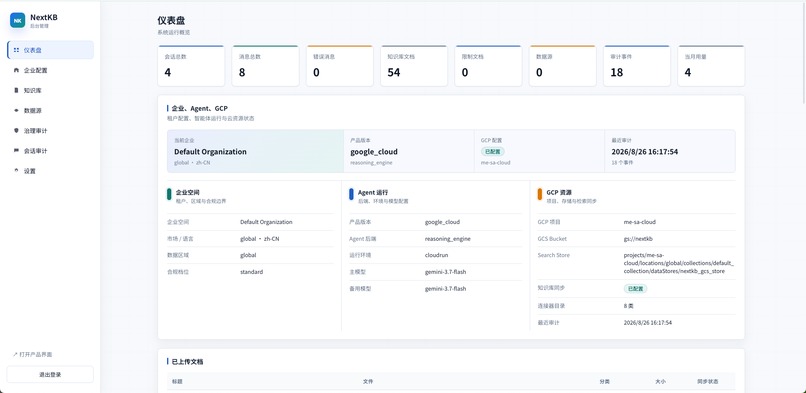806x393 pixels.
Task: Click the 已配置 badge under GCP 配置
Action: tap(492, 152)
